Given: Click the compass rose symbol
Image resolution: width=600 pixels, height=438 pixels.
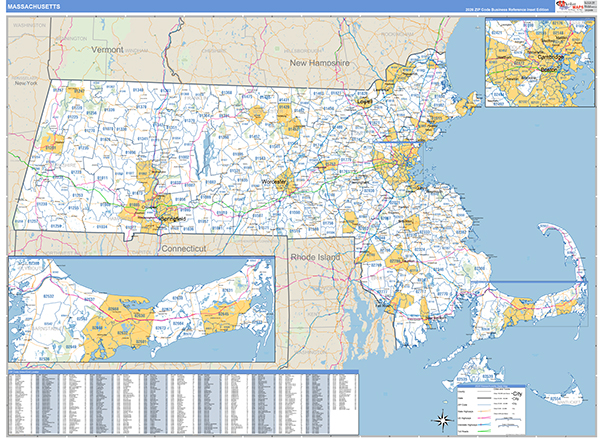Looking at the screenshot, I should click(442, 420).
